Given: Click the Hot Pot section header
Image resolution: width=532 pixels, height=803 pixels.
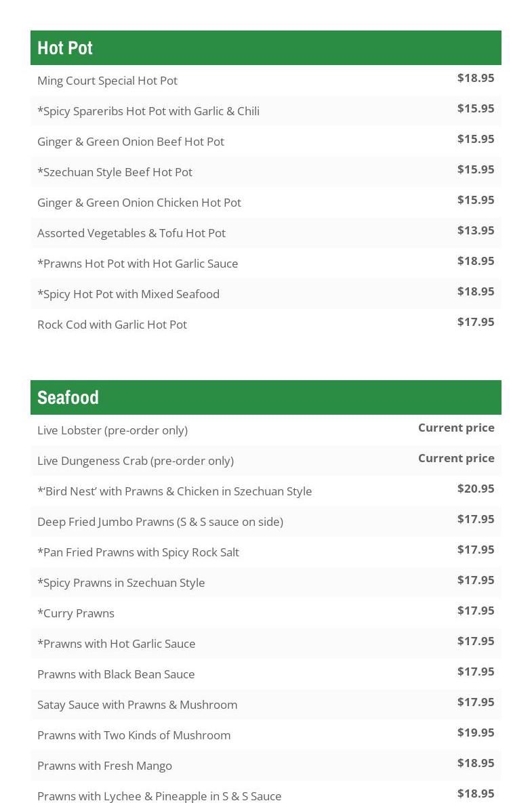Looking at the screenshot, I should [65, 48].
